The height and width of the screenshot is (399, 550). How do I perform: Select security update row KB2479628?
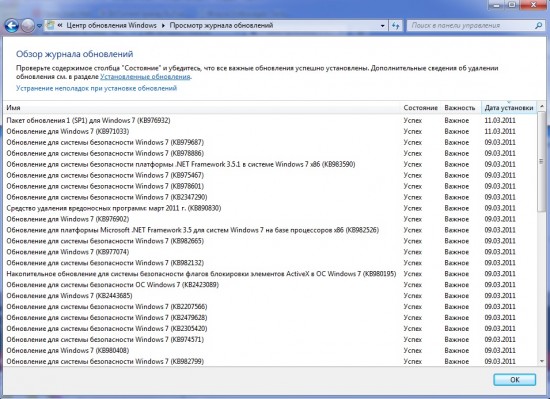[270, 318]
